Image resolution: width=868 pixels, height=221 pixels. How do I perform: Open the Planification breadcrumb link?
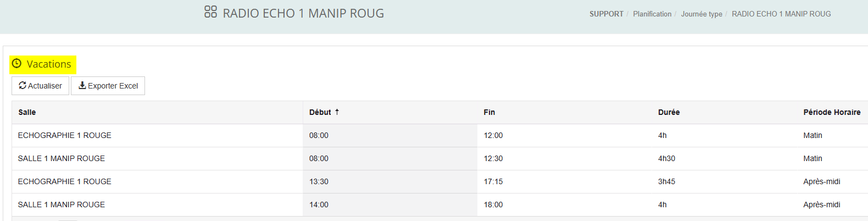652,14
